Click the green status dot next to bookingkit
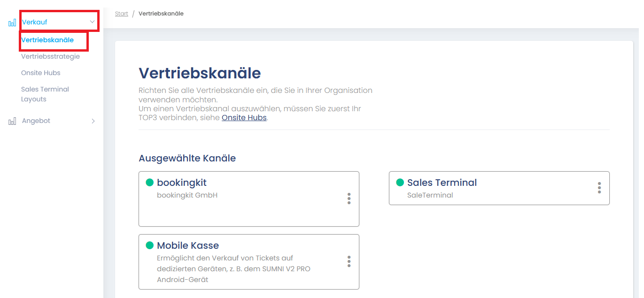The height and width of the screenshot is (298, 644). click(150, 183)
